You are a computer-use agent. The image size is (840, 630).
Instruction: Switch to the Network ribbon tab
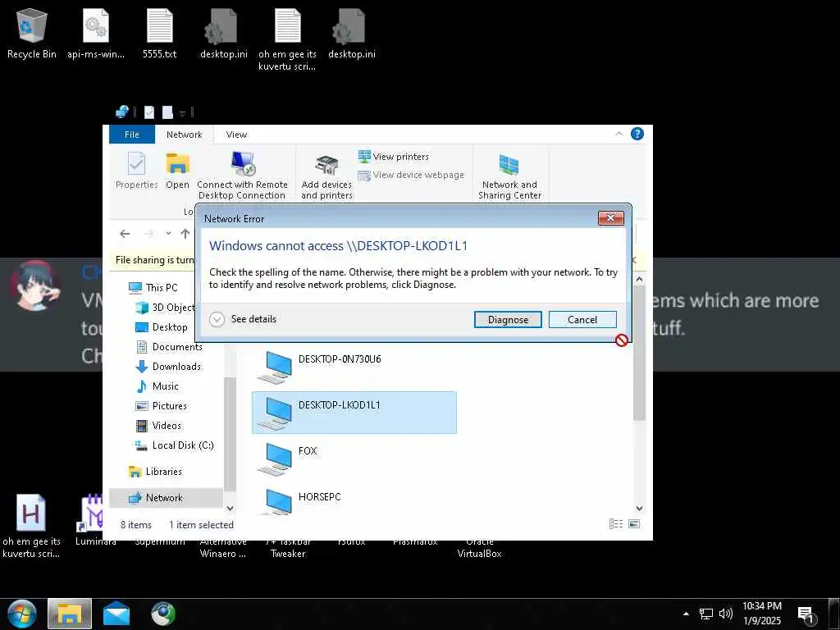(185, 135)
